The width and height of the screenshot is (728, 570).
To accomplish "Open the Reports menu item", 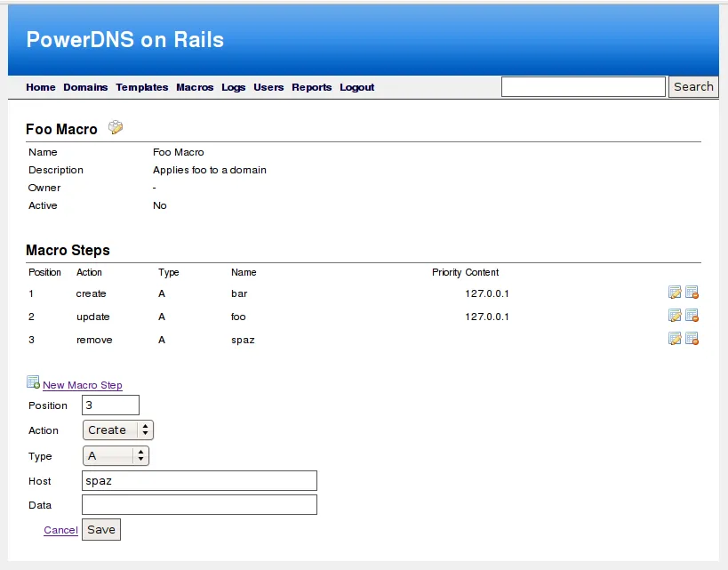I will (311, 87).
